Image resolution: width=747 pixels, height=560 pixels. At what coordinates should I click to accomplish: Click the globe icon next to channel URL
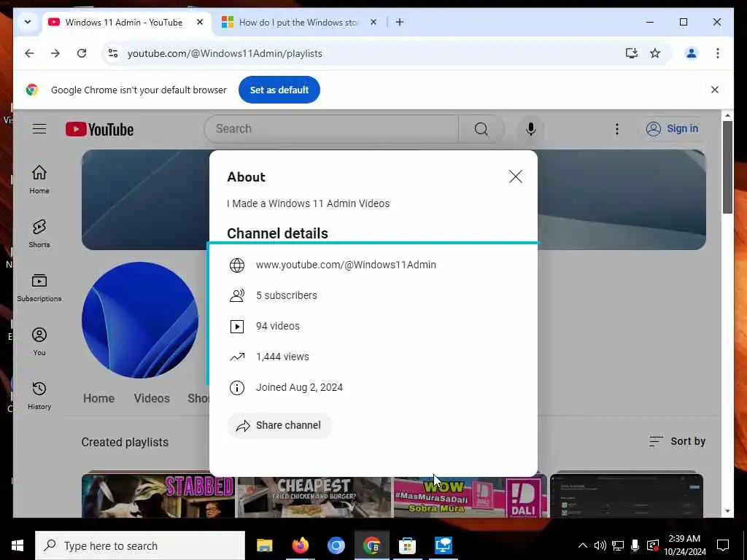(x=237, y=265)
